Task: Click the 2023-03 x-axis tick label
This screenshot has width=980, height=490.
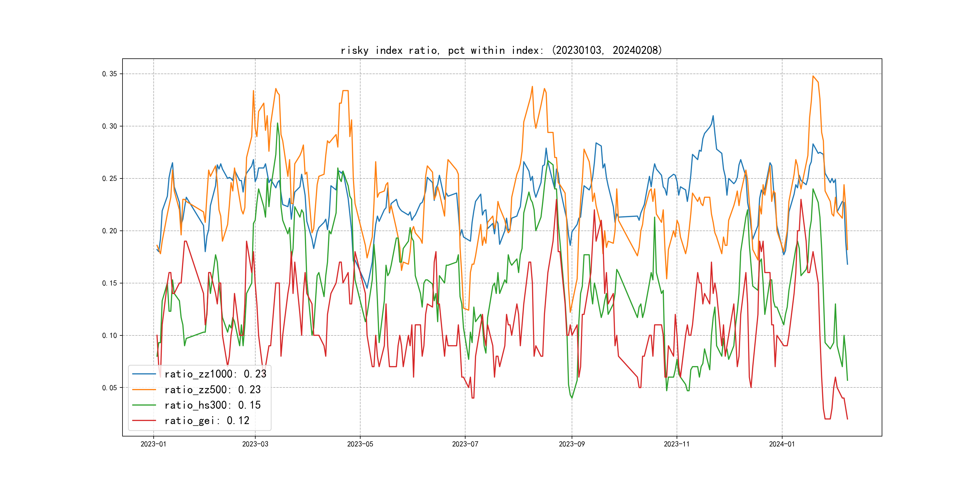Action: click(255, 444)
